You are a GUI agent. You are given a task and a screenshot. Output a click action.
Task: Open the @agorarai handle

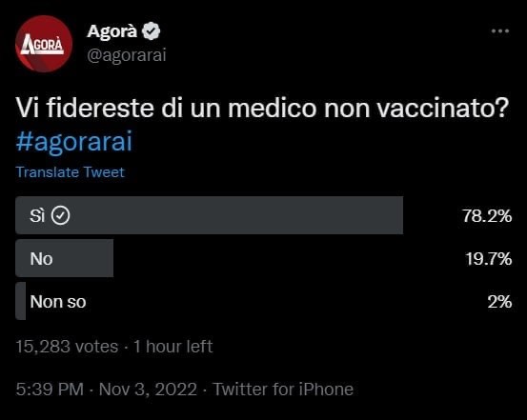127,55
